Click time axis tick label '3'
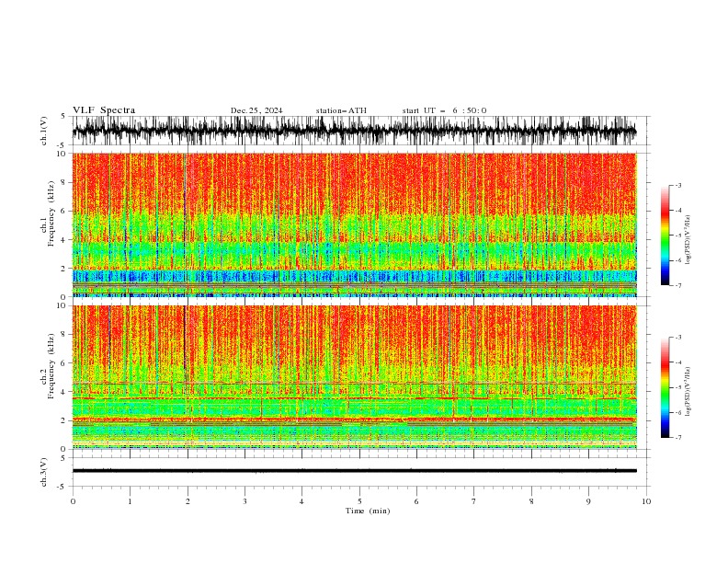Image resolution: width=728 pixels, height=563 pixels. click(245, 501)
